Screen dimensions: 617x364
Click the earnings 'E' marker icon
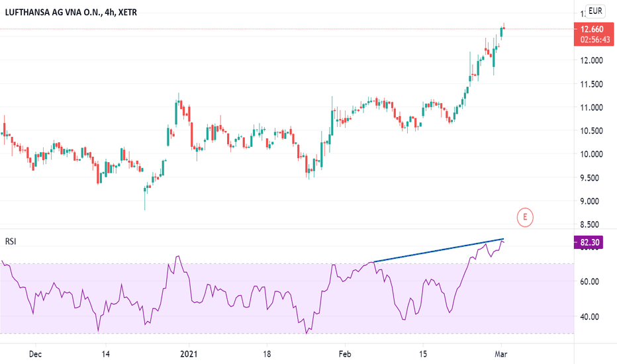coord(525,217)
